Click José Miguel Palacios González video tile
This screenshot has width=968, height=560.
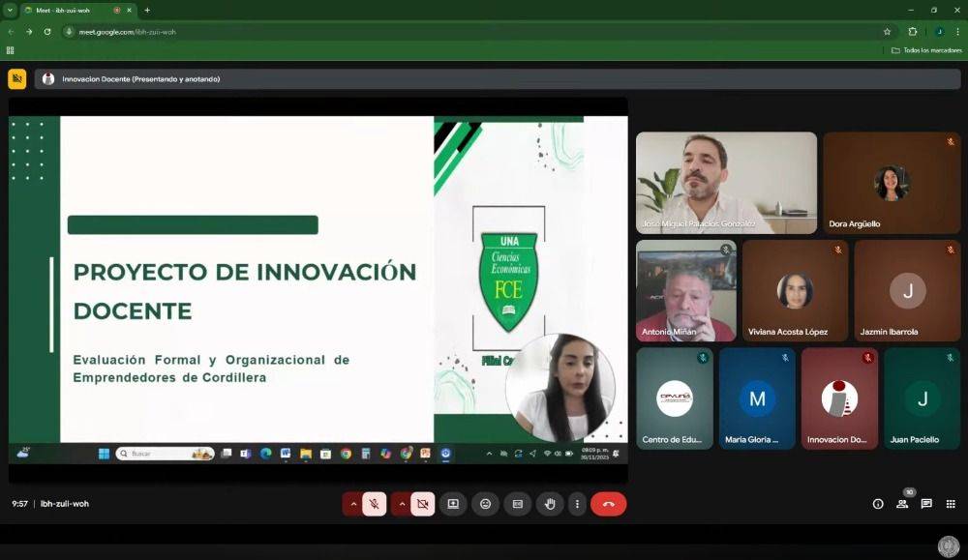726,183
